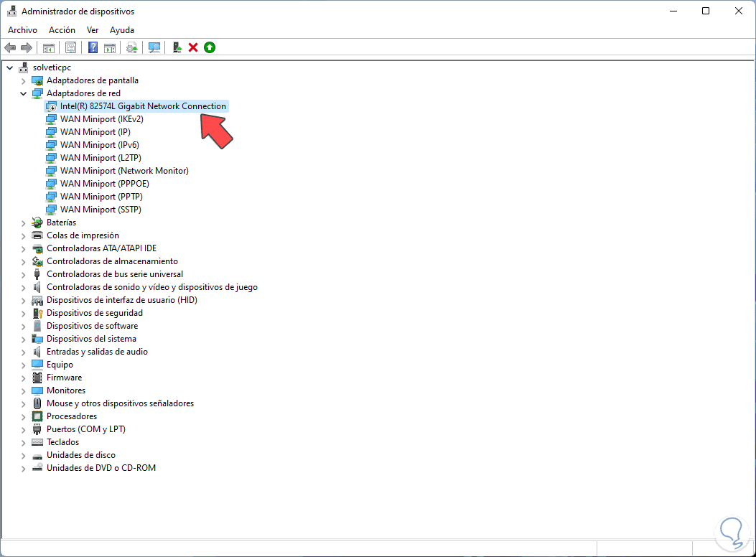This screenshot has height=557, width=756.
Task: Select Dispositivos de interfaz de usuario (HID)
Action: click(x=122, y=300)
